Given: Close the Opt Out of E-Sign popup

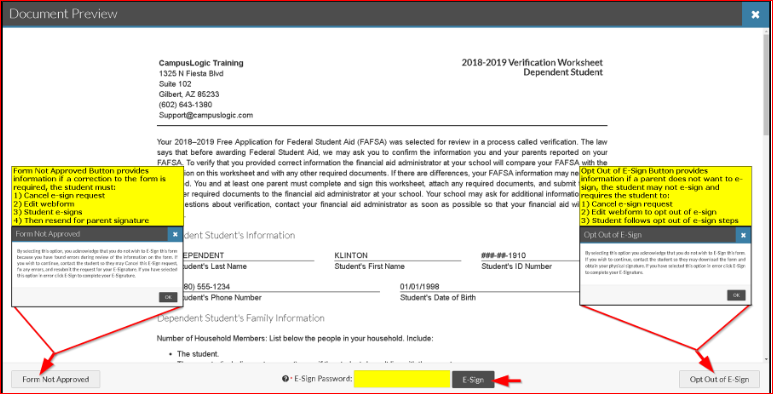Looking at the screenshot, I should [744, 235].
